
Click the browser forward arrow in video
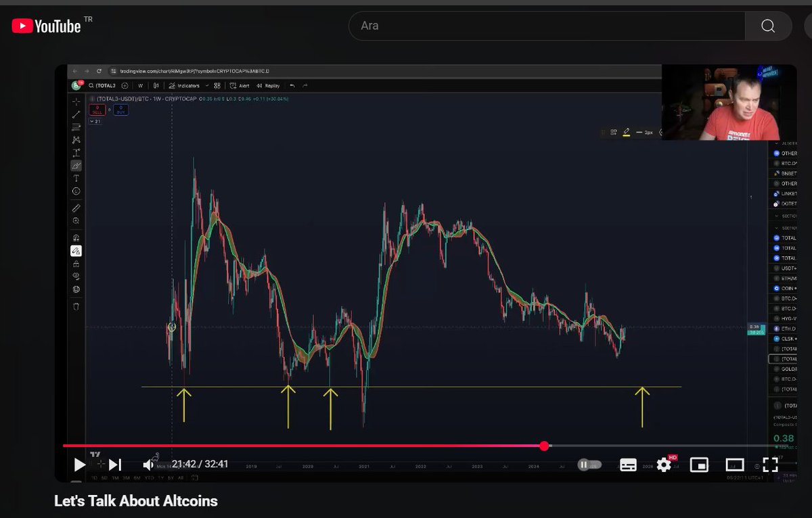point(87,71)
